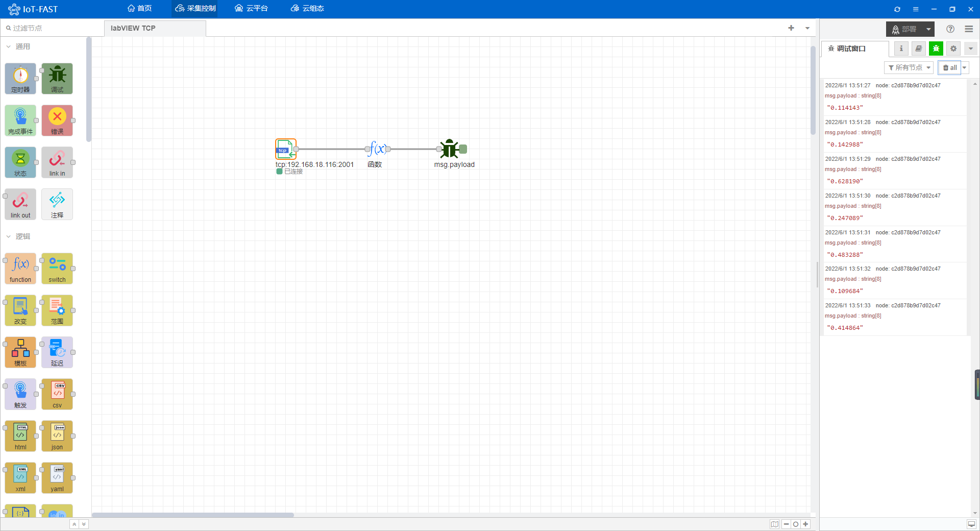Click the 调试窗口 sidebar tab
980x531 pixels.
tap(855, 49)
